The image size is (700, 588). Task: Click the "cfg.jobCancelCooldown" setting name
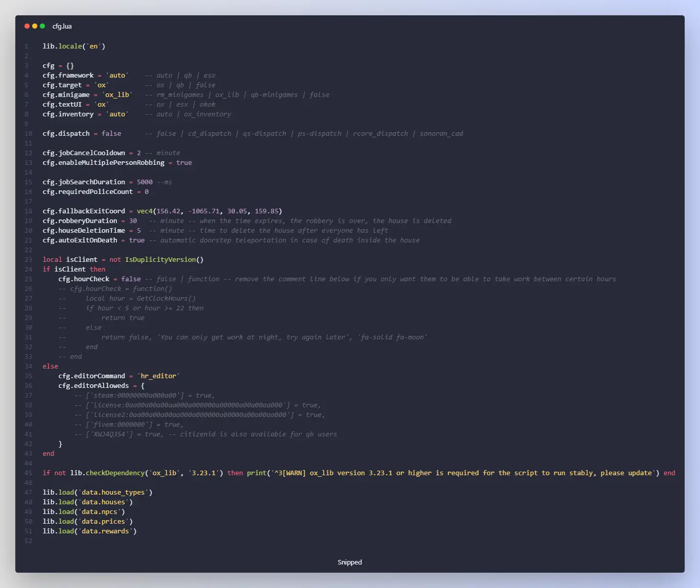[84, 153]
